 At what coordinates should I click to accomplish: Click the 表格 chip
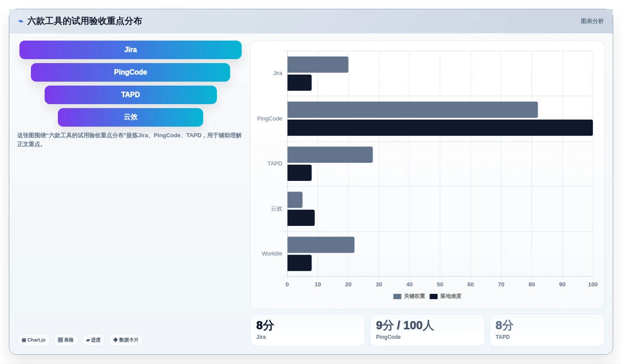coord(66,340)
